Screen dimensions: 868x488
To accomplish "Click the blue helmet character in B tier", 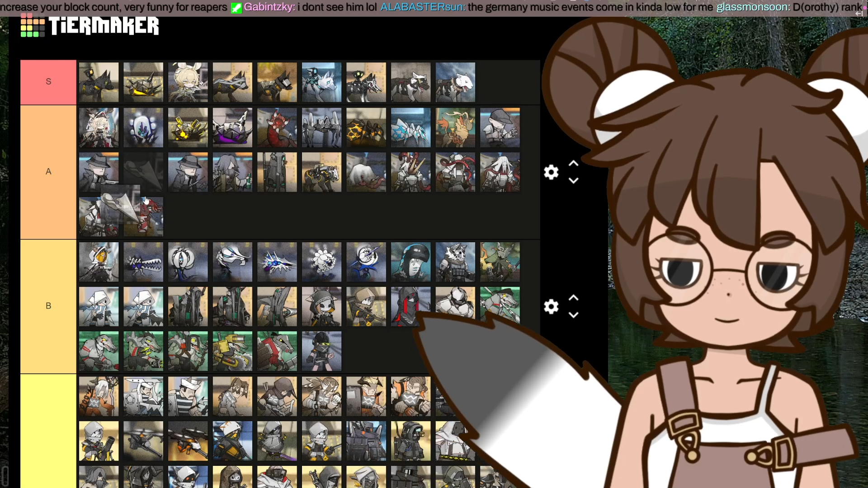I will click(410, 262).
